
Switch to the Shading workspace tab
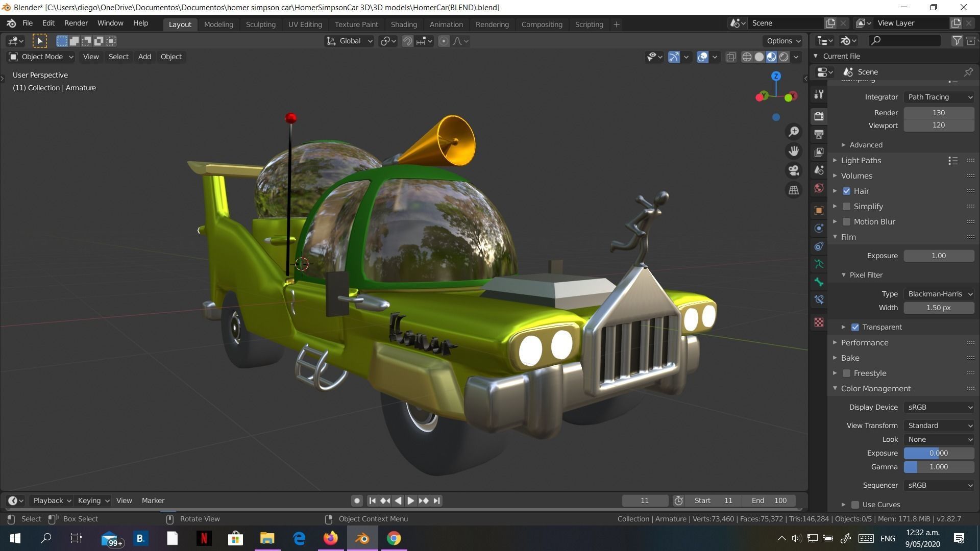pyautogui.click(x=404, y=24)
